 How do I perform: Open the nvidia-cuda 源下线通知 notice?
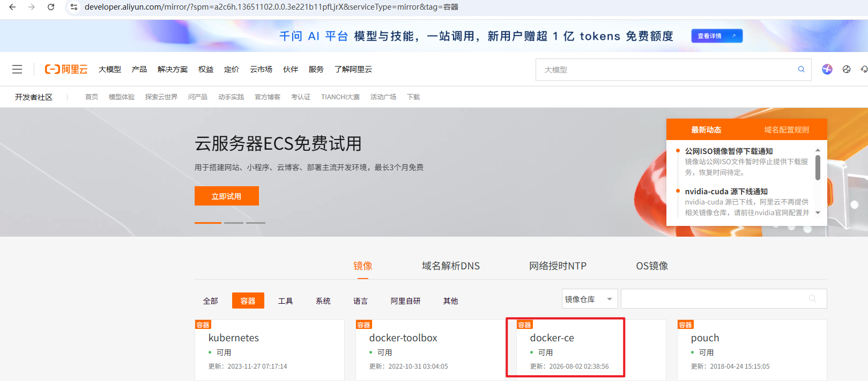point(726,192)
